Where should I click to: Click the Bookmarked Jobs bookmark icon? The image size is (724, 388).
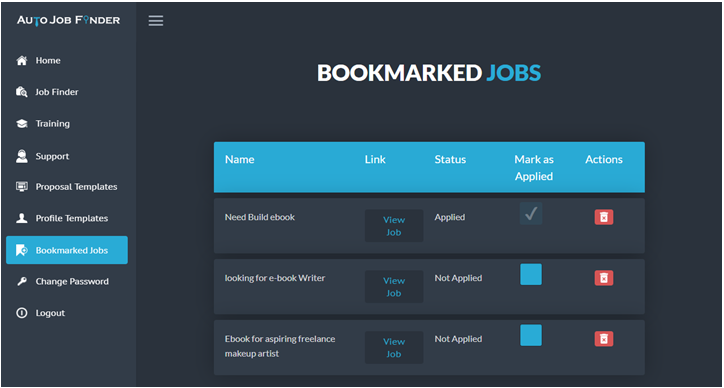pyautogui.click(x=22, y=250)
